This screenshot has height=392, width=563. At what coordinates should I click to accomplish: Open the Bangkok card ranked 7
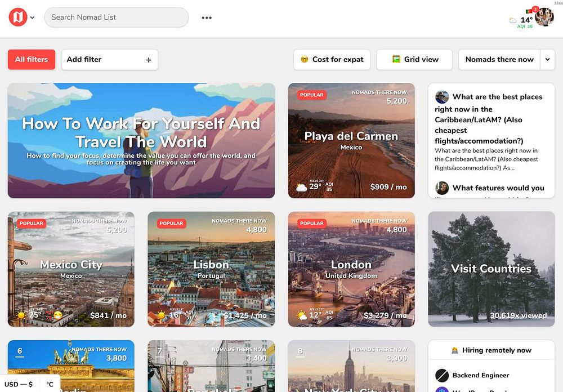[x=211, y=366]
